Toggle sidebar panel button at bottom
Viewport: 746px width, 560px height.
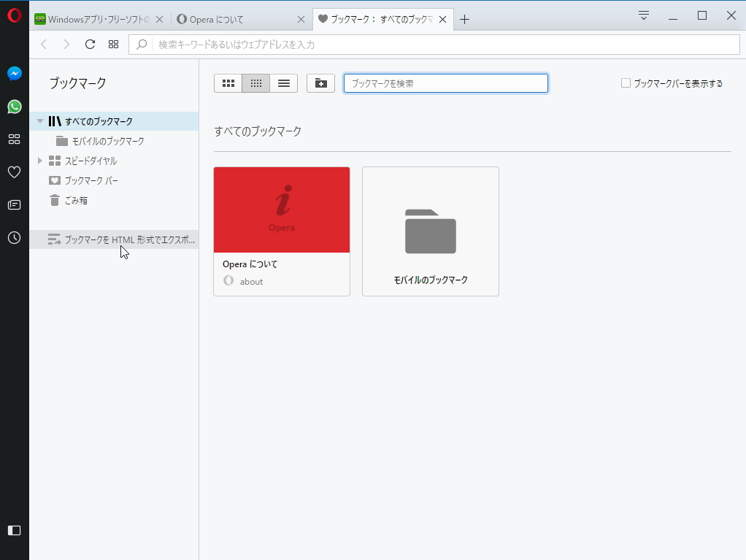click(15, 530)
